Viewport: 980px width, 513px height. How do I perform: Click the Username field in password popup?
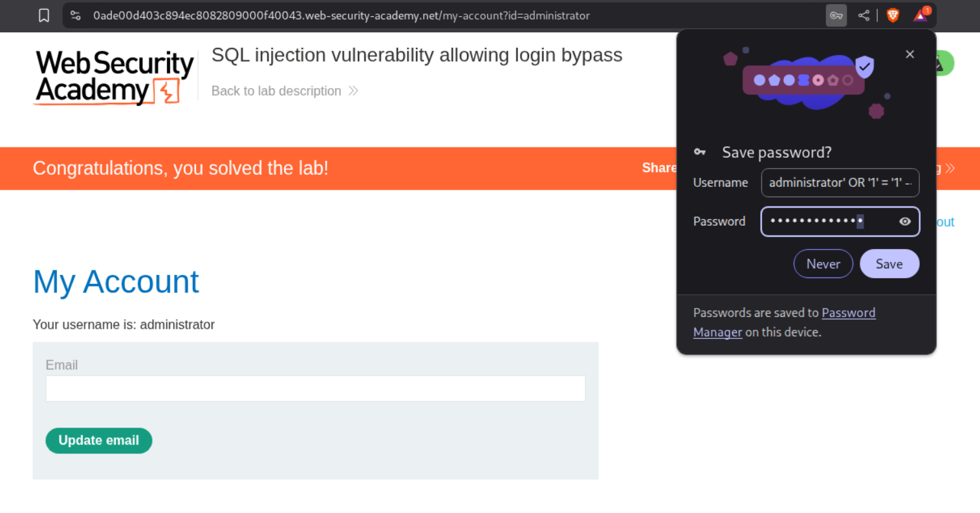click(840, 183)
